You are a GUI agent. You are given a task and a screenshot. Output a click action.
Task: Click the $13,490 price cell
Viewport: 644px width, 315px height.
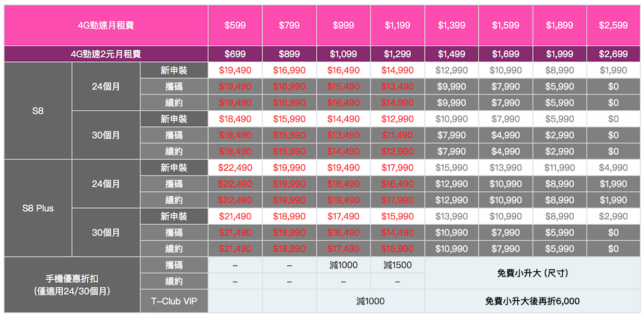(x=397, y=86)
